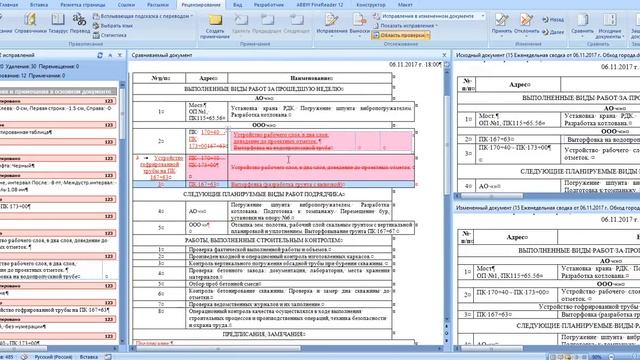The height and width of the screenshot is (360, 640).
Task: Toggle track changes Исправления
Action: pos(332,24)
